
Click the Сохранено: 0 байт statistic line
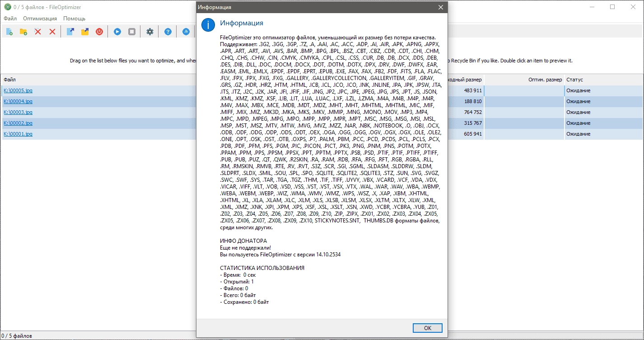[244, 302]
